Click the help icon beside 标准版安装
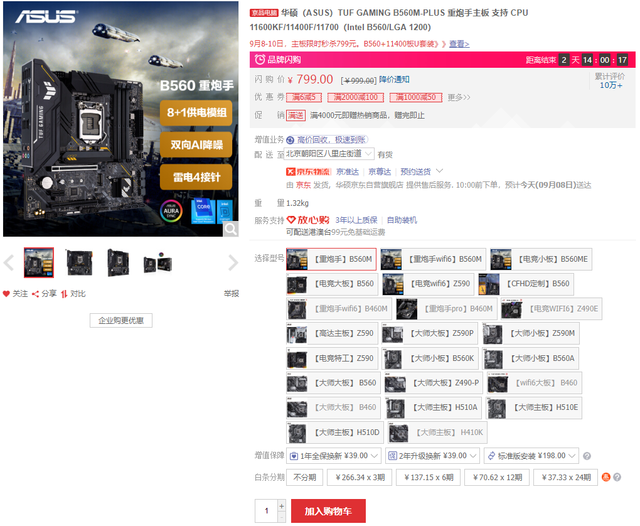 [x=587, y=456]
